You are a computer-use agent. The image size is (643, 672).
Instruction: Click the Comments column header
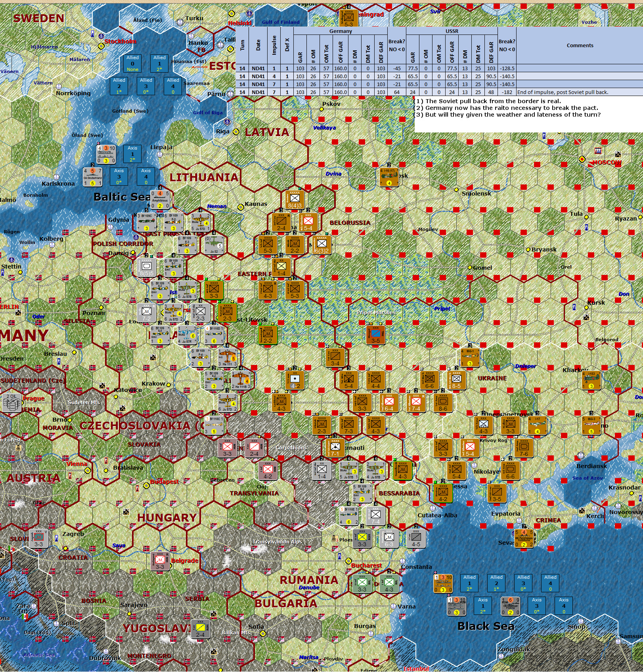pos(580,46)
